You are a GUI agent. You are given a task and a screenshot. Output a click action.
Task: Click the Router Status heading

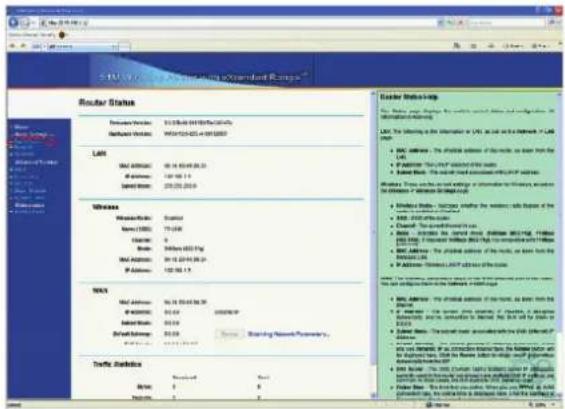[x=107, y=103]
